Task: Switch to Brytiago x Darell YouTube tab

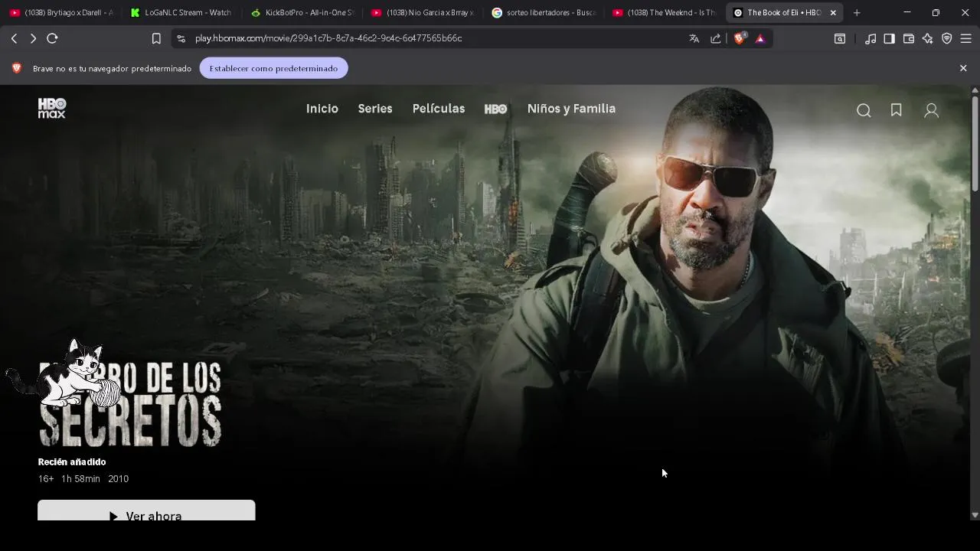Action: pos(61,12)
